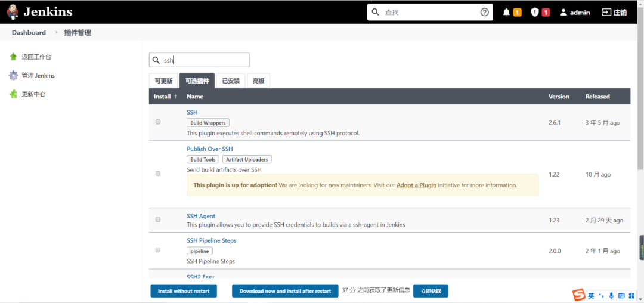This screenshot has width=644, height=303.
Task: Check the install box for SSH Agent
Action: pos(157,219)
